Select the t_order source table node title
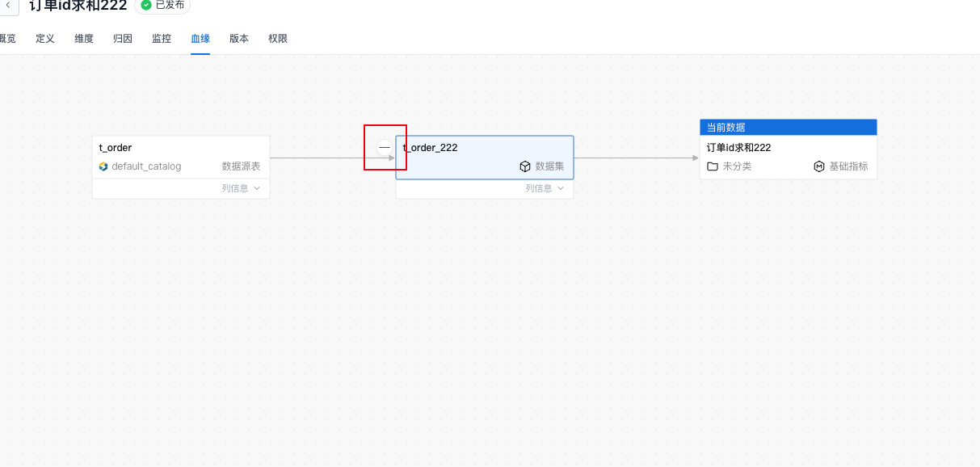 coord(116,148)
